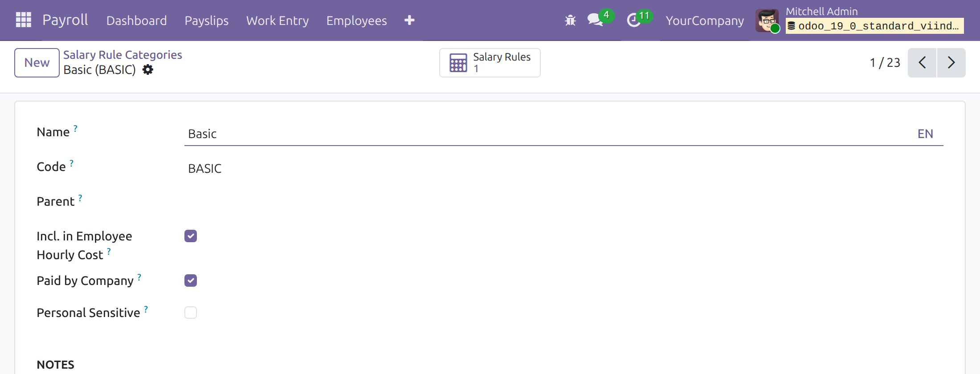Screen dimensions: 980x374
Task: Open the Parent category dropdown field
Action: pos(563,203)
